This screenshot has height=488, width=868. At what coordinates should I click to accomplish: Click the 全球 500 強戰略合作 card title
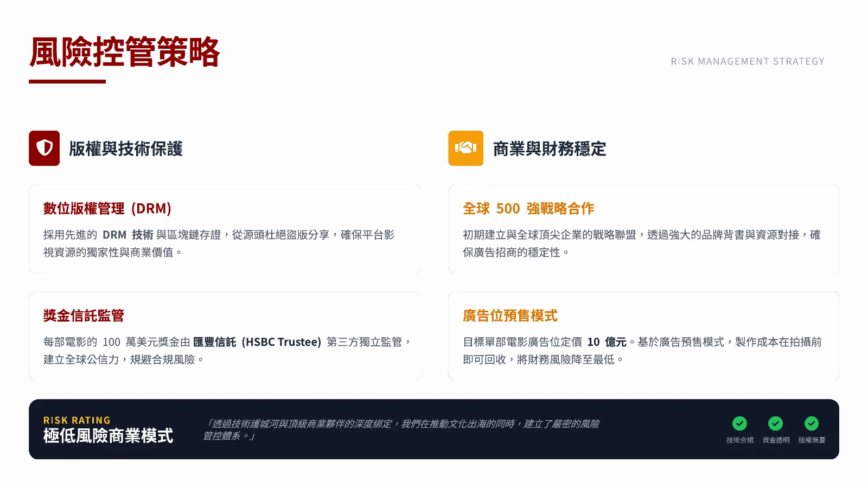point(528,208)
